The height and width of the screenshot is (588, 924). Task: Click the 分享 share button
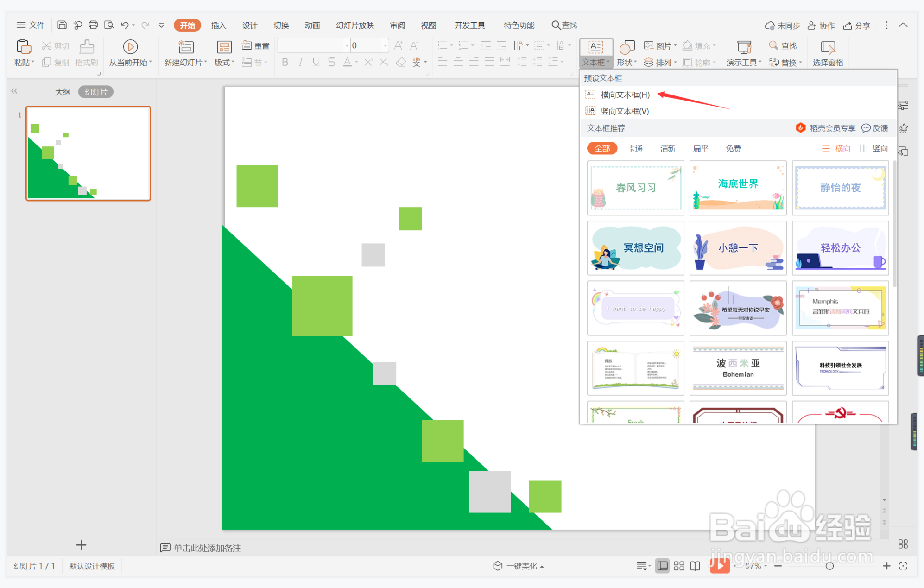[x=857, y=25]
